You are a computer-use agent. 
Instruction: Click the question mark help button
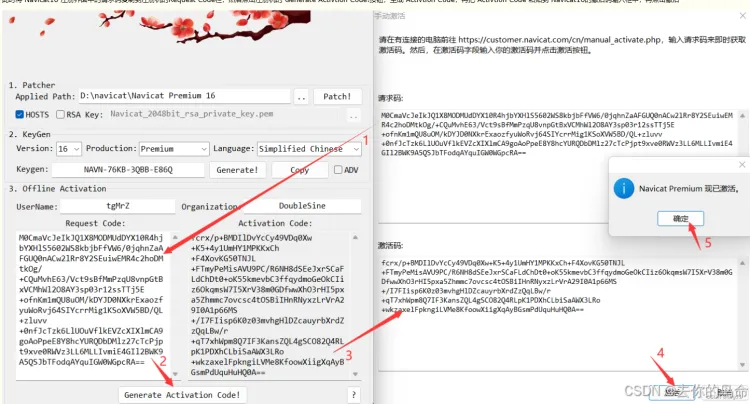[354, 395]
